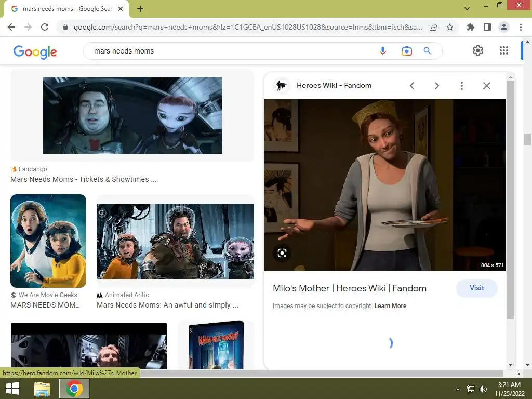
Task: Open Mars Needs Moms - Tickets & Showtimes link
Action: 84,179
